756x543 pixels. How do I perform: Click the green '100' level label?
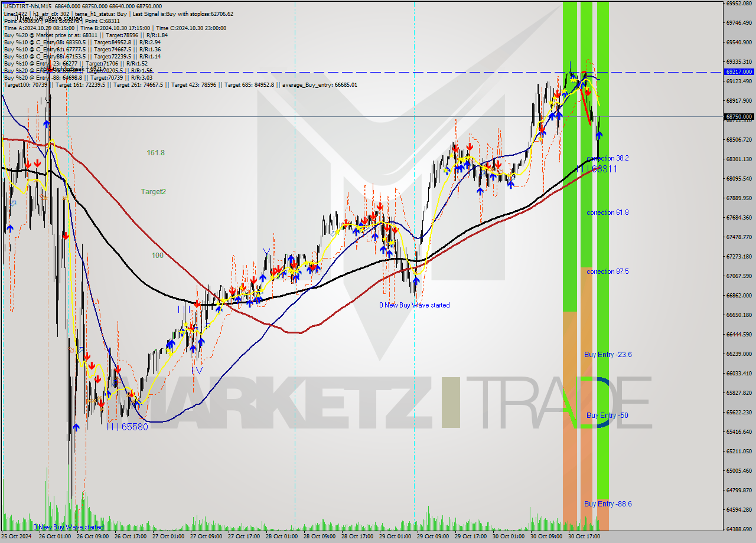pyautogui.click(x=157, y=256)
